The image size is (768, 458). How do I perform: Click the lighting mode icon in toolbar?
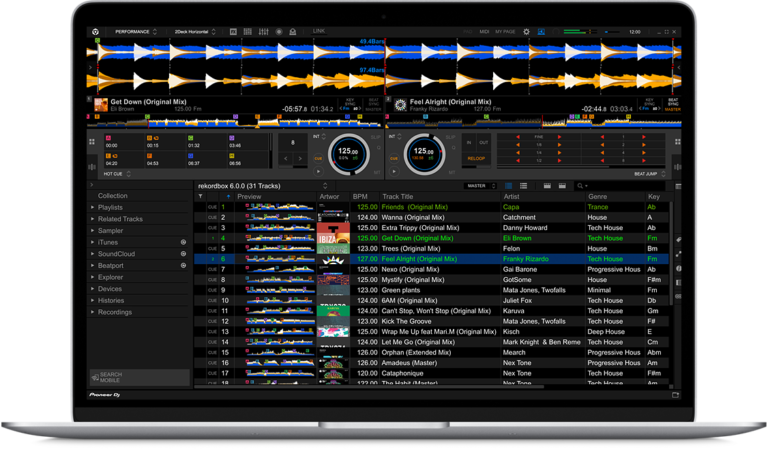[292, 32]
